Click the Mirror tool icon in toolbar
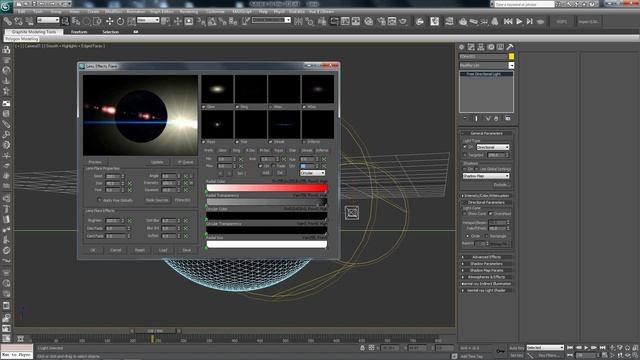Viewport: 640px width, 360px height. point(298,21)
